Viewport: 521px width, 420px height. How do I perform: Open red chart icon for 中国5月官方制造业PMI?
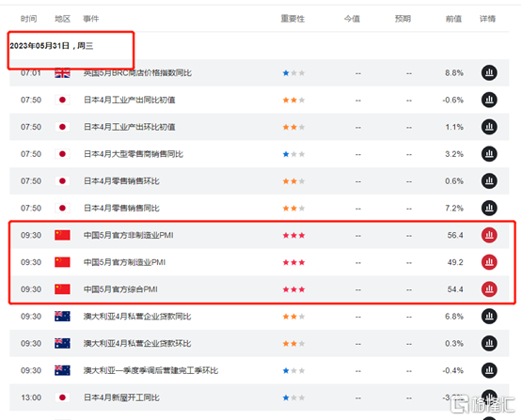(x=489, y=262)
